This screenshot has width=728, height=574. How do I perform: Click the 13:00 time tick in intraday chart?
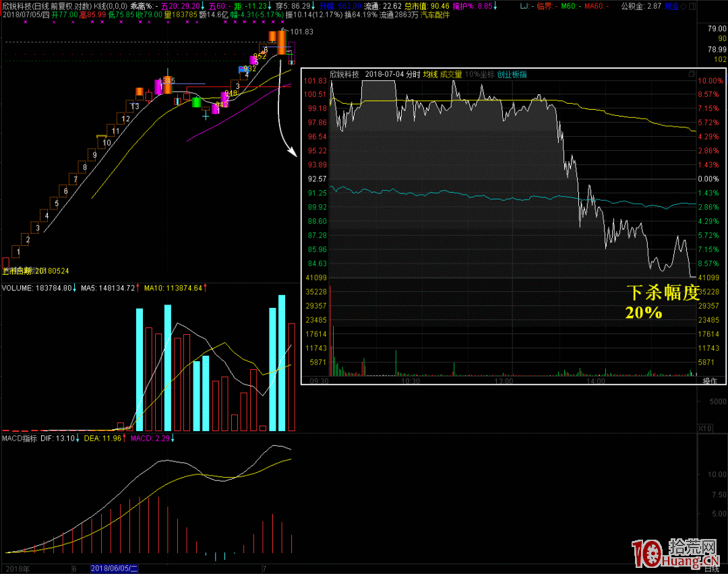(504, 381)
